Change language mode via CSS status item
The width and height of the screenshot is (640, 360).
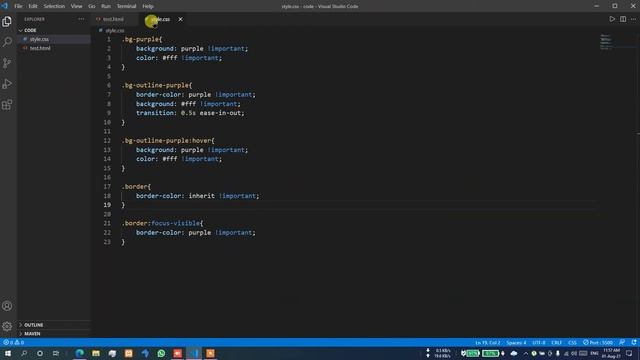pyautogui.click(x=572, y=342)
